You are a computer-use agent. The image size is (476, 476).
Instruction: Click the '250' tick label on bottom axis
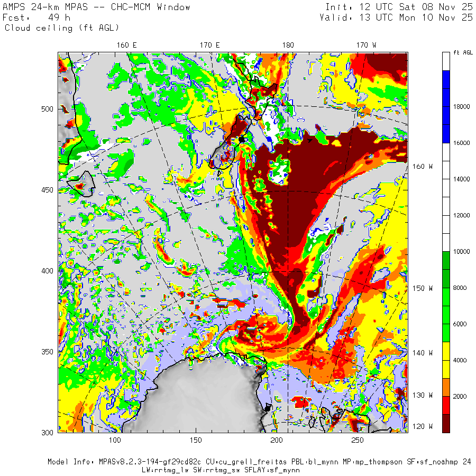tap(358, 440)
